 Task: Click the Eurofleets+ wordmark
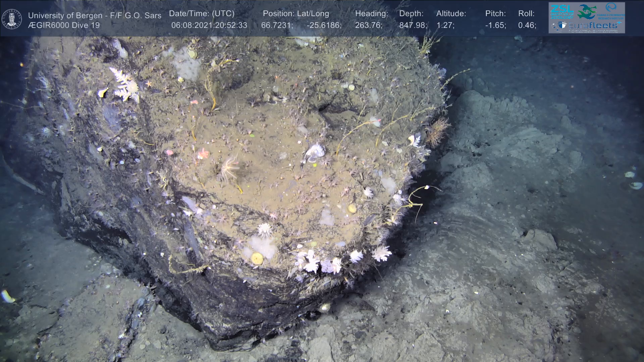[592, 25]
